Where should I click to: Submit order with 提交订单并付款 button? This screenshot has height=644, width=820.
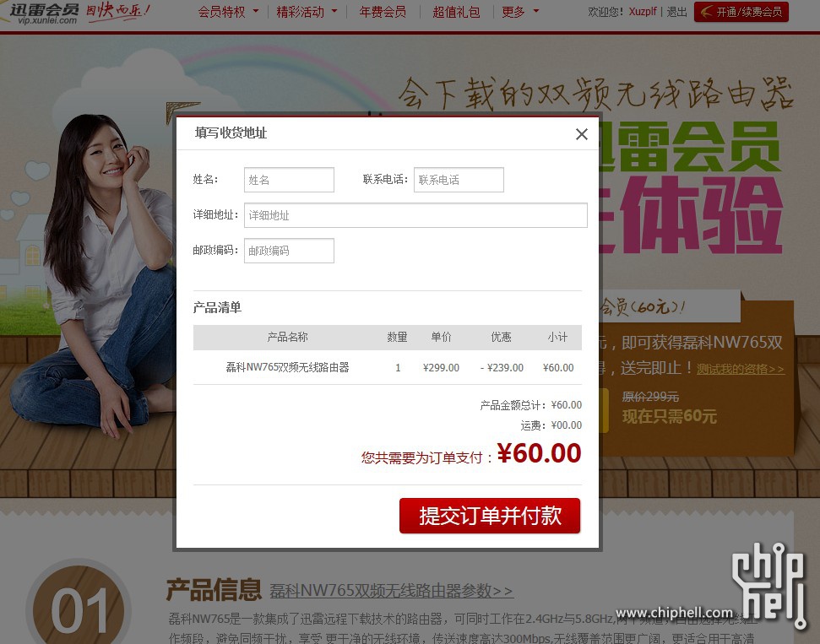pos(490,516)
